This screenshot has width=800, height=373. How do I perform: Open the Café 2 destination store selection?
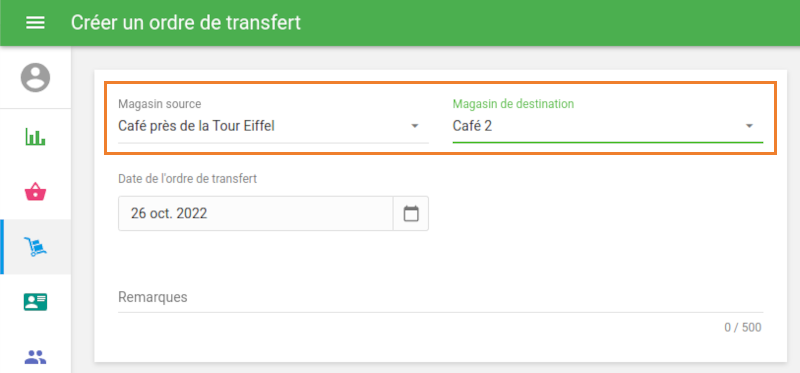tap(608, 126)
